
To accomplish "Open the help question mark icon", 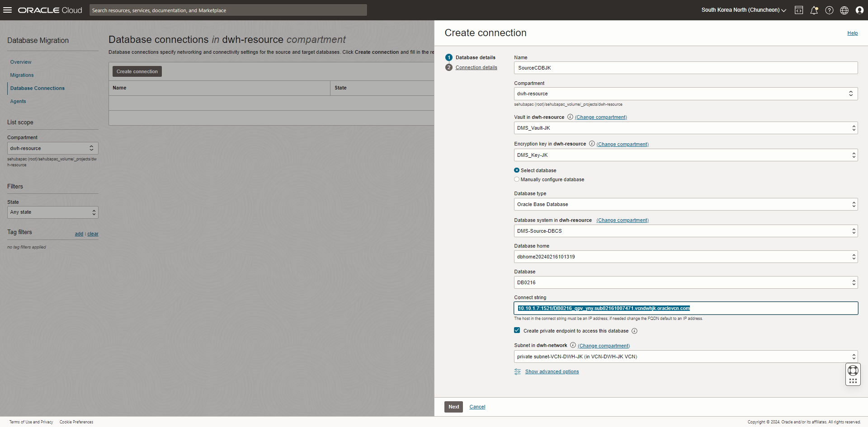I will 829,10.
